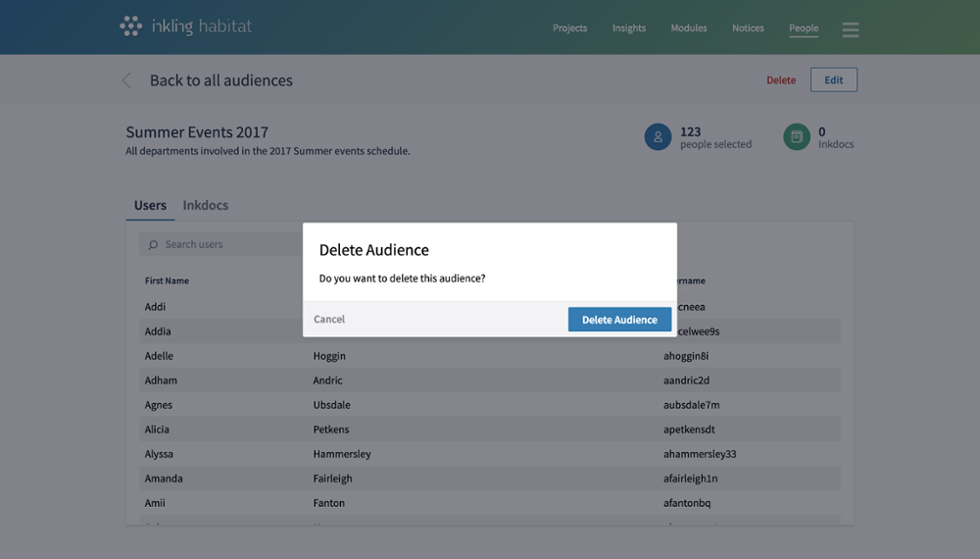Open People in the top navigation

coord(804,28)
